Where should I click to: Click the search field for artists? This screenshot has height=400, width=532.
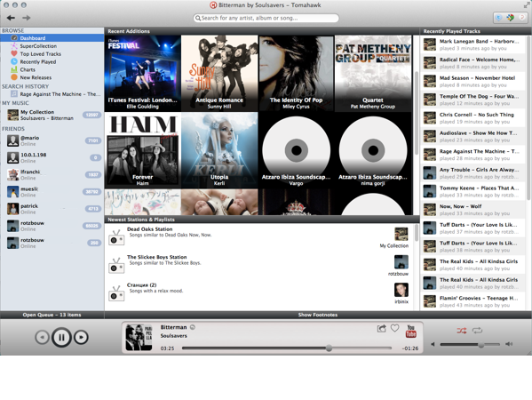tap(266, 18)
